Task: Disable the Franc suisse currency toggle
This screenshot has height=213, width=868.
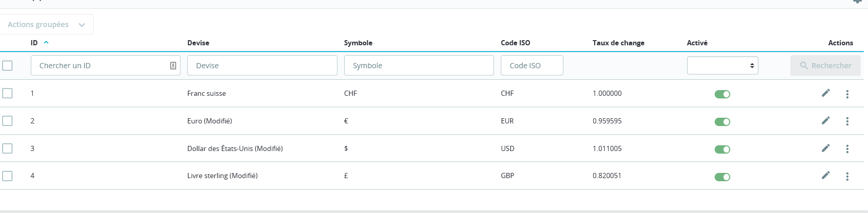Action: [x=722, y=94]
